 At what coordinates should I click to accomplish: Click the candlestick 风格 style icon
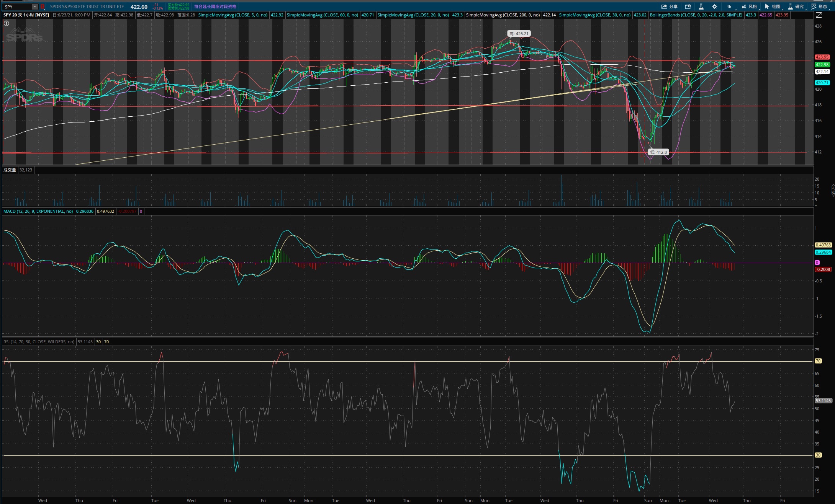coord(744,7)
